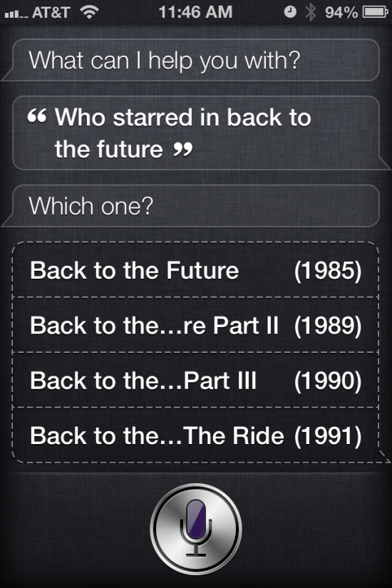
Task: Select Back to the Future (1985)
Action: click(195, 270)
